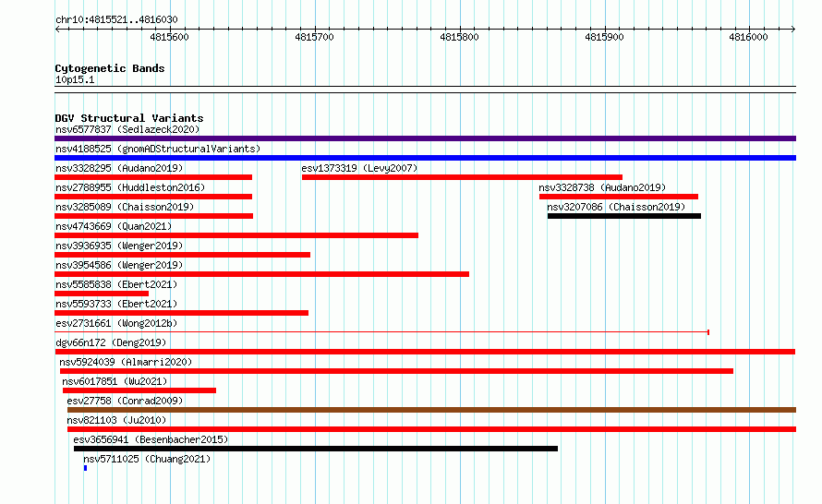Click the nsv6577837 (Sedlazeck2020) label
This screenshot has width=822, height=504.
click(127, 129)
